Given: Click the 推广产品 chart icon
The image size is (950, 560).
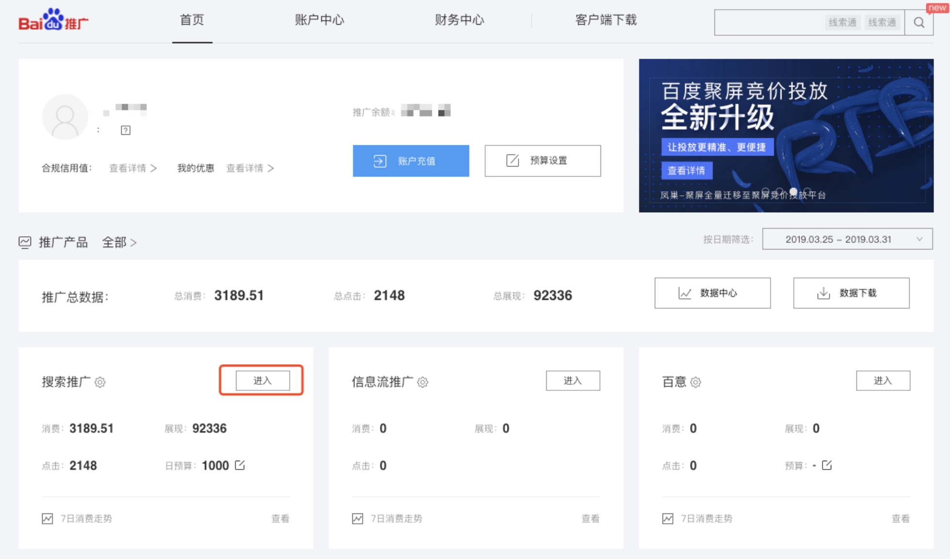Looking at the screenshot, I should (x=25, y=242).
